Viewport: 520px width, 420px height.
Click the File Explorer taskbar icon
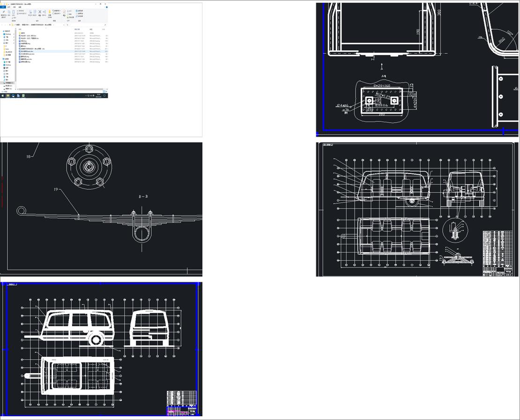point(8,96)
